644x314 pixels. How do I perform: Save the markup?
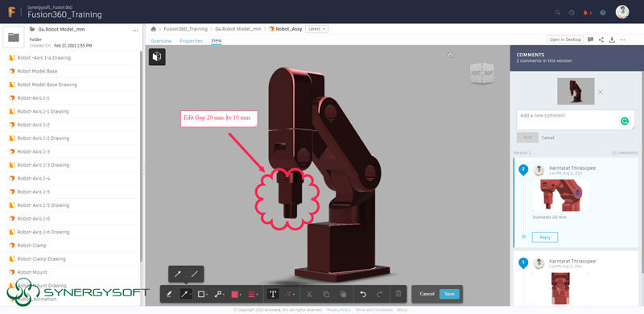(x=449, y=294)
